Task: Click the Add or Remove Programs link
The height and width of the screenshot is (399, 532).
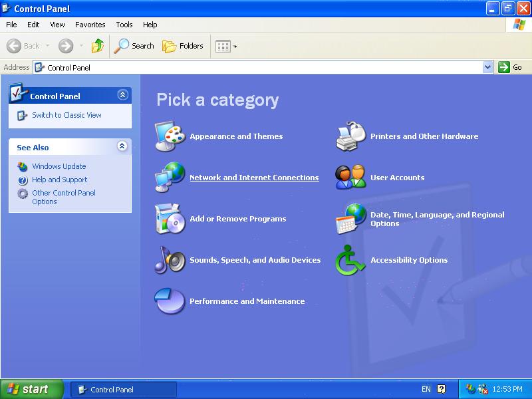Action: 238,219
